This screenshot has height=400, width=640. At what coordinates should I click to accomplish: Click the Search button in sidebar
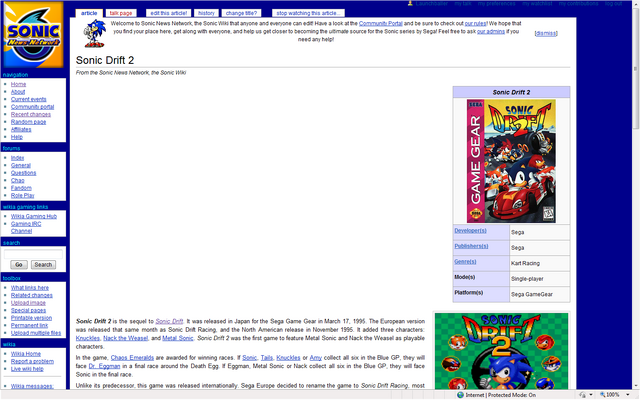point(43,265)
